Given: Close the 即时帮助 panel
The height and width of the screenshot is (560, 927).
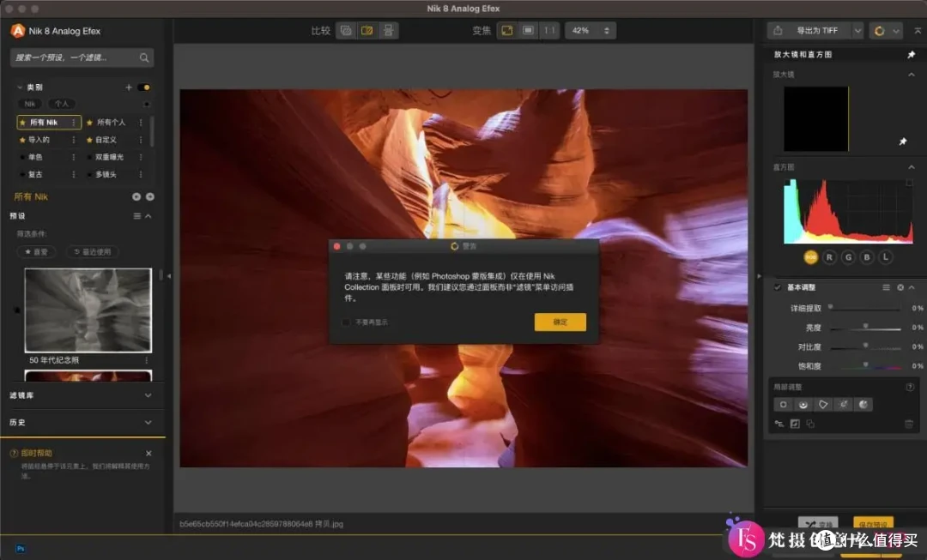Looking at the screenshot, I should [148, 453].
